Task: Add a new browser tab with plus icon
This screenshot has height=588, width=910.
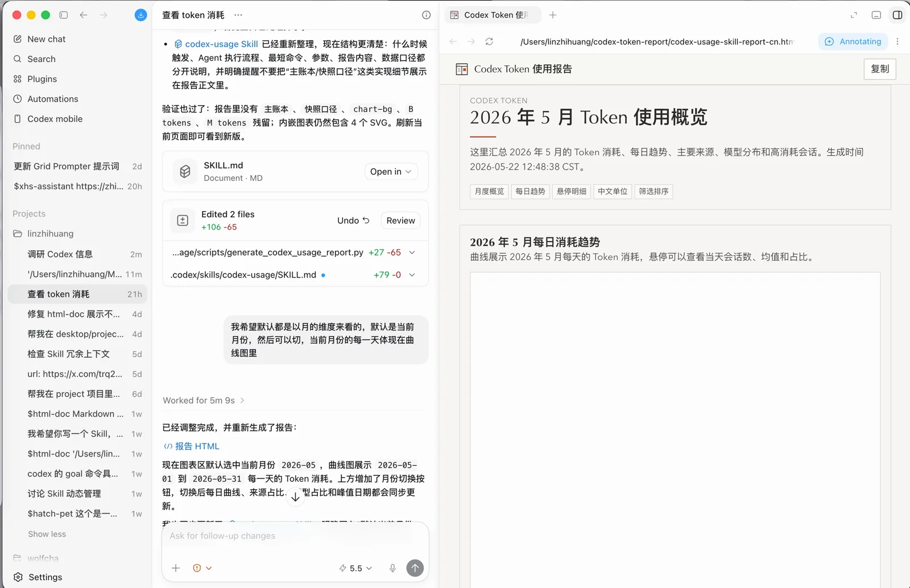Action: point(553,15)
